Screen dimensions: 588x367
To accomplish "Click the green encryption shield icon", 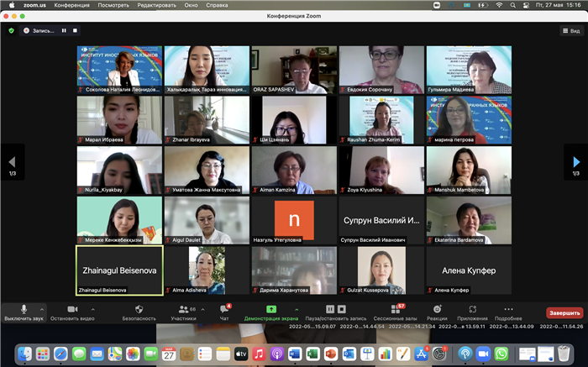I will tap(11, 30).
